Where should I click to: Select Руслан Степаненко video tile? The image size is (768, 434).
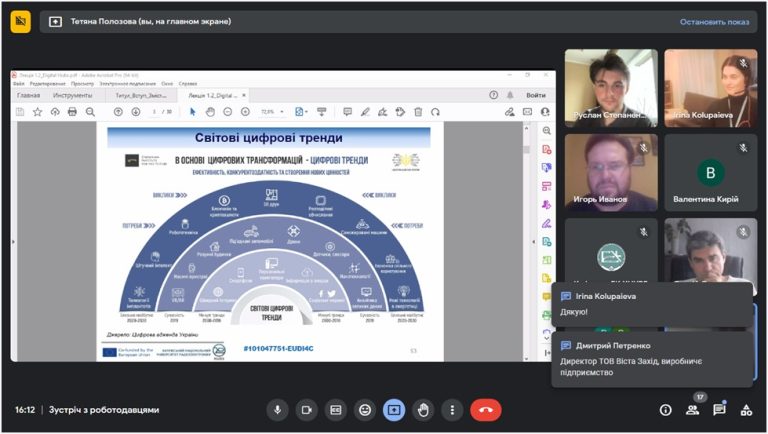coord(611,88)
